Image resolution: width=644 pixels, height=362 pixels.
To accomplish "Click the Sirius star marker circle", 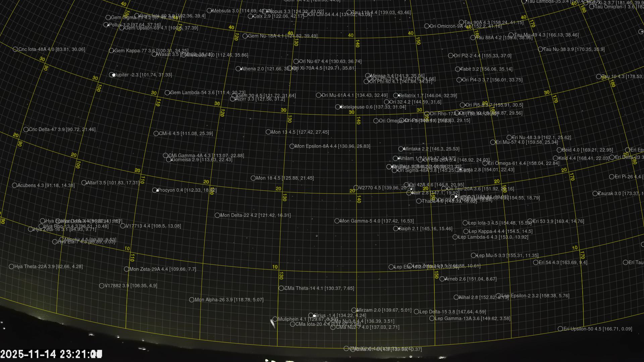I will [311, 315].
